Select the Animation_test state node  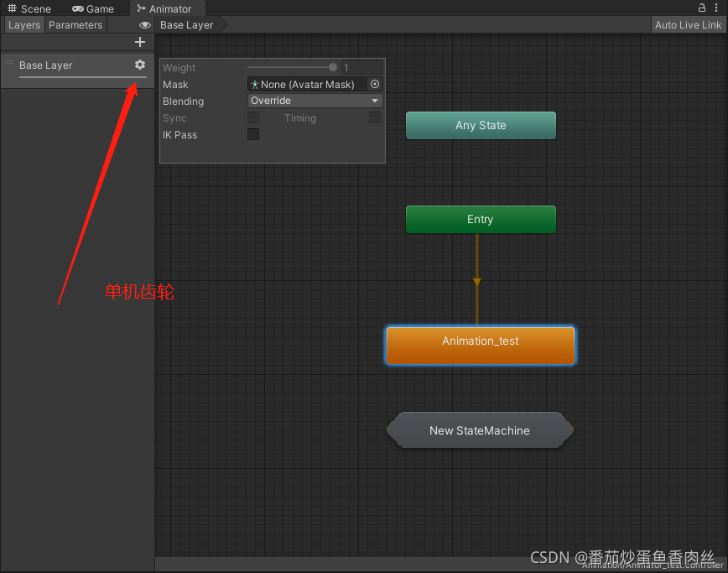[481, 346]
